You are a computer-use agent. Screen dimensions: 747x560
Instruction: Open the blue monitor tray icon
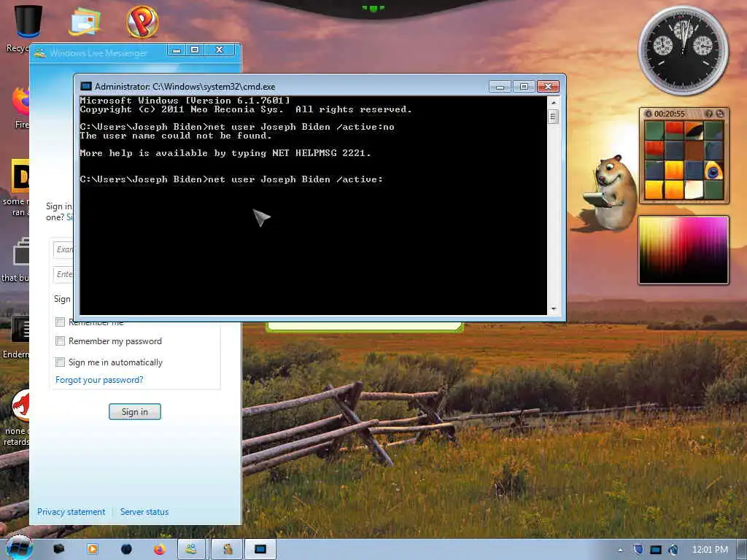[656, 550]
